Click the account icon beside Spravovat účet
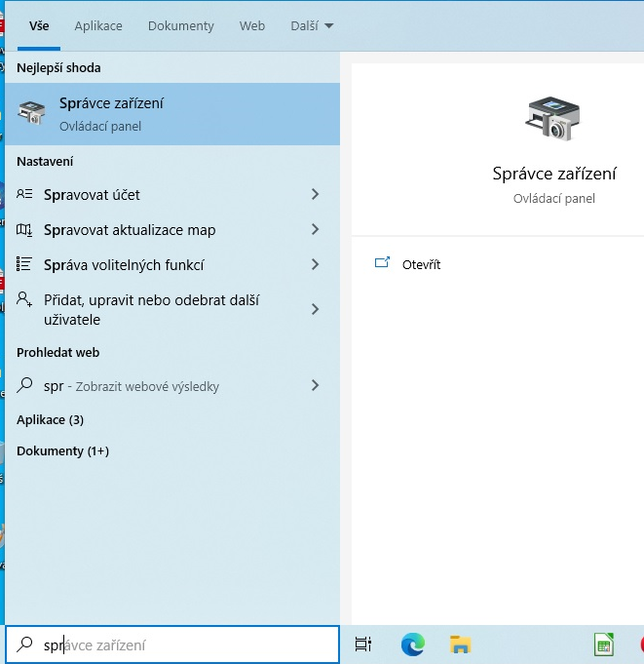Screen dimensions: 644x664 pyautogui.click(x=24, y=194)
